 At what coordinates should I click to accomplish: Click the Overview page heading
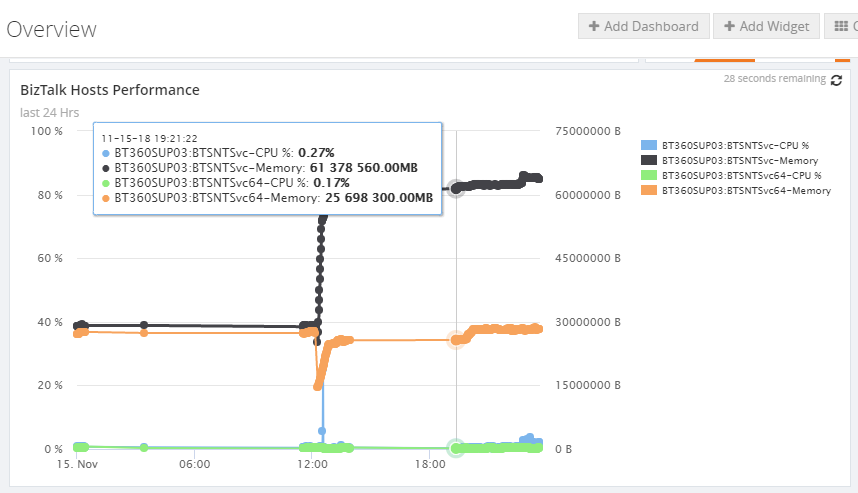(52, 29)
